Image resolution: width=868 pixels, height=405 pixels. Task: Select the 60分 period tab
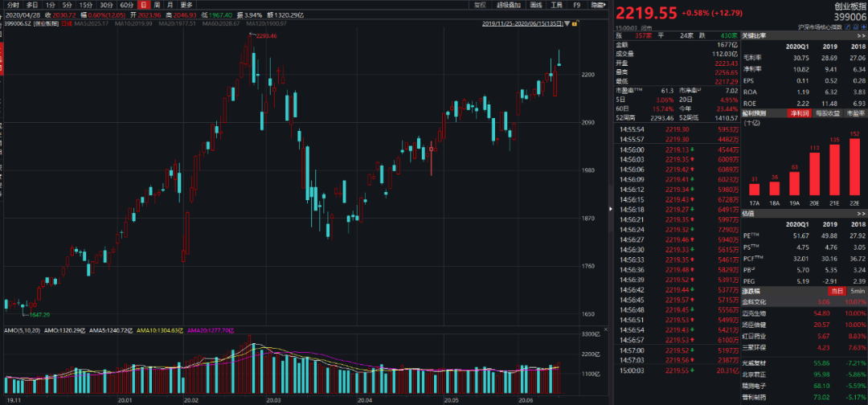pos(127,5)
